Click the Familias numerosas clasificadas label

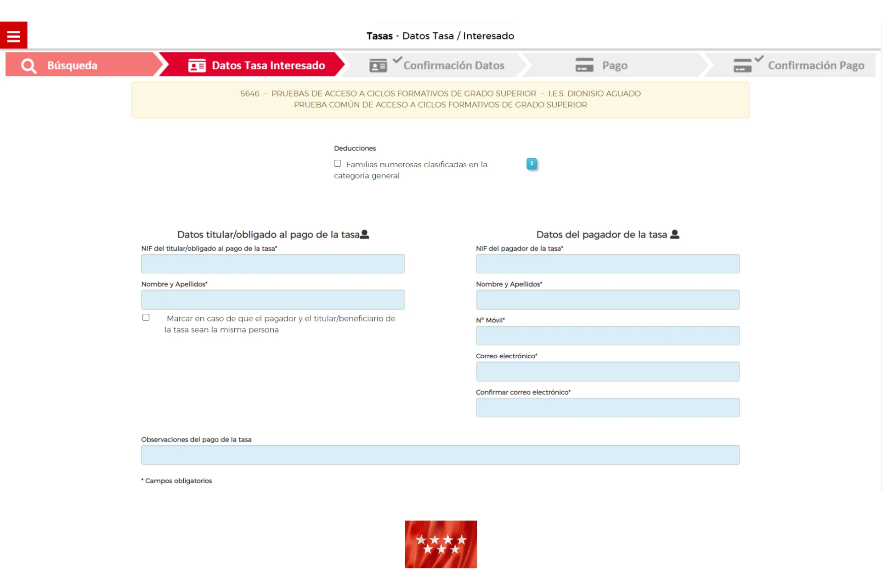(x=411, y=170)
